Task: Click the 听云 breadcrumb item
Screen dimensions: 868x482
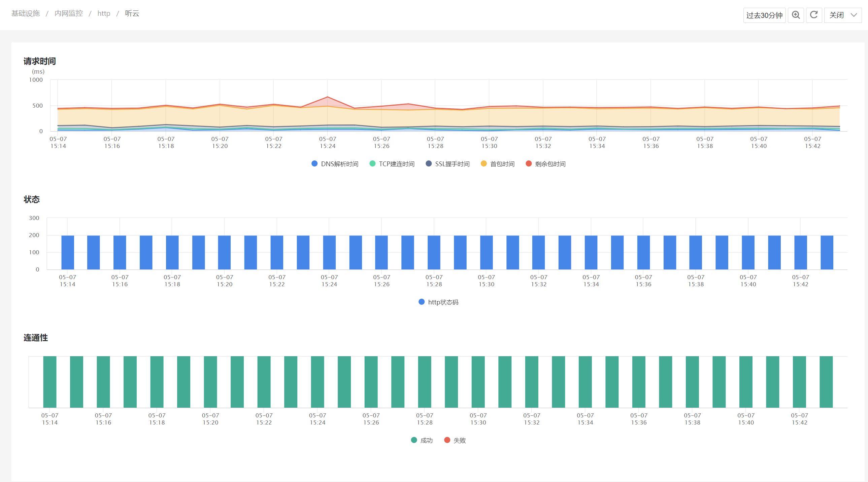Action: (132, 13)
